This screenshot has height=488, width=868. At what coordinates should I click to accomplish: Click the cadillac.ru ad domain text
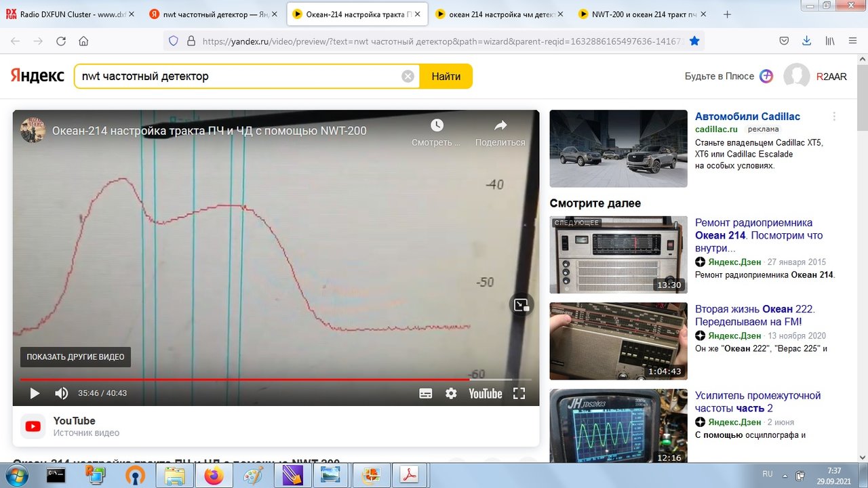(x=717, y=129)
